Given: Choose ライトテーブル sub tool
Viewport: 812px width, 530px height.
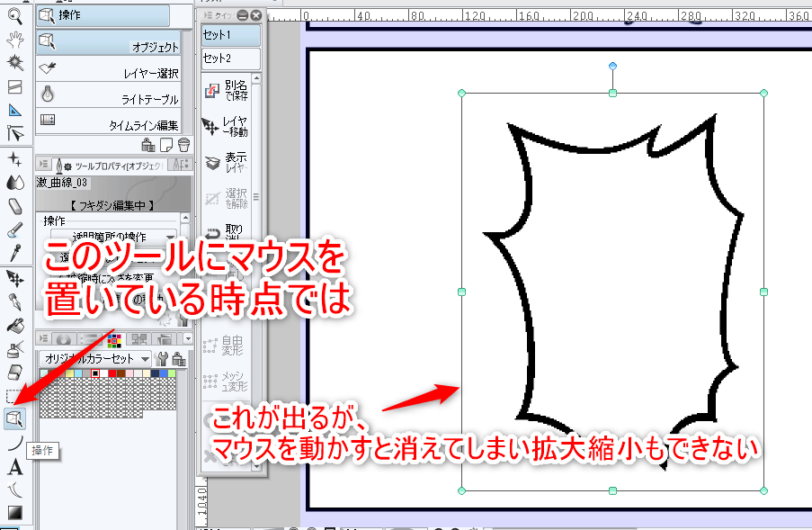Looking at the screenshot, I should click(x=108, y=94).
